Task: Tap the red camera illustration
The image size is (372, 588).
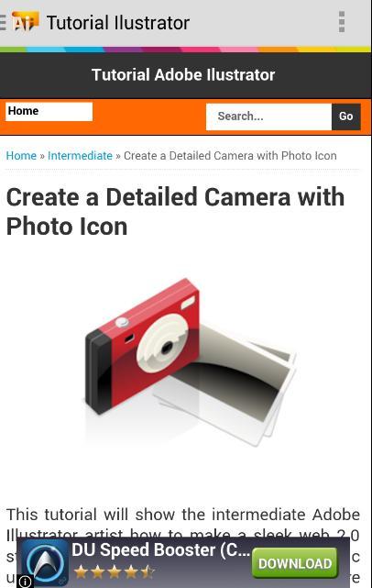Action: coord(142,345)
